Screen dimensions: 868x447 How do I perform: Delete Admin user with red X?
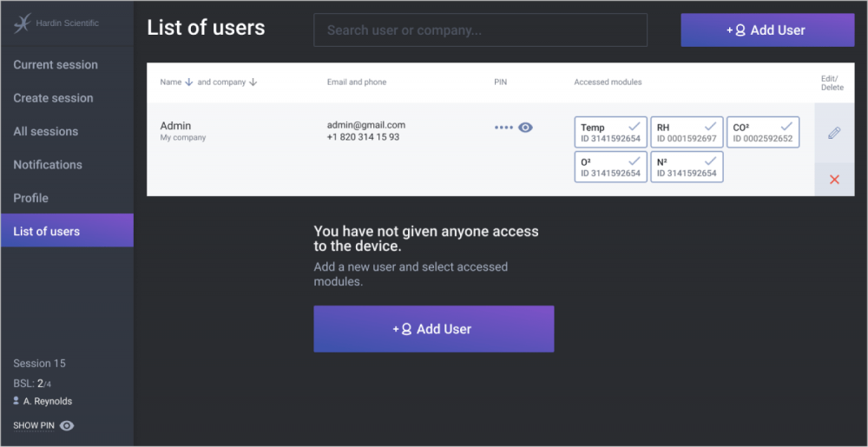834,180
